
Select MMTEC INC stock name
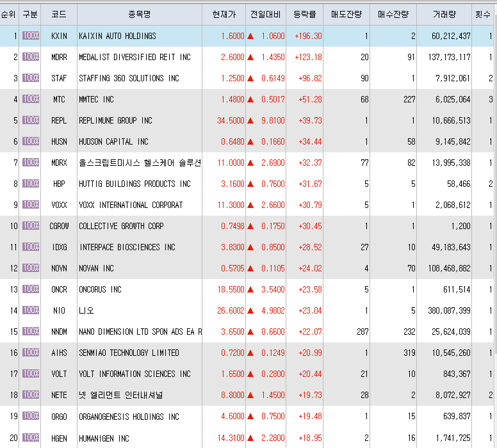(x=96, y=99)
